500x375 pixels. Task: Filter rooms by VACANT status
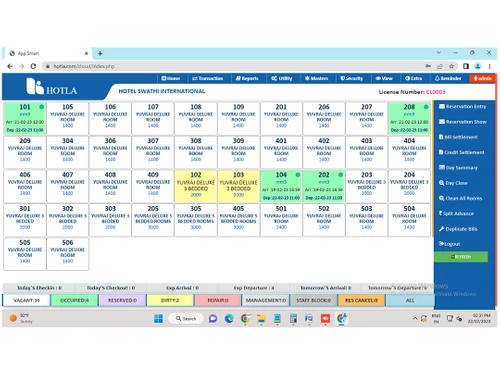[26, 300]
